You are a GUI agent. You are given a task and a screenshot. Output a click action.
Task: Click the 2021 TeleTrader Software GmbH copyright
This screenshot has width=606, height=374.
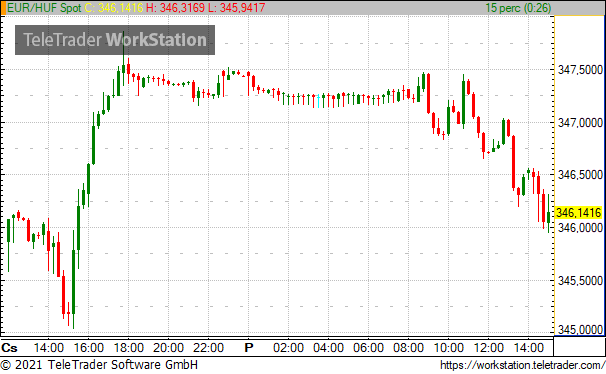99,365
